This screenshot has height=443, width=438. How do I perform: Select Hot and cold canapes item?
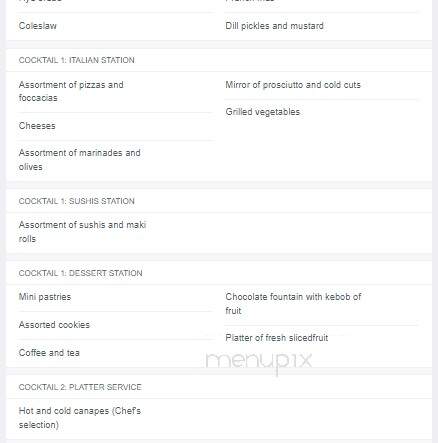80,418
